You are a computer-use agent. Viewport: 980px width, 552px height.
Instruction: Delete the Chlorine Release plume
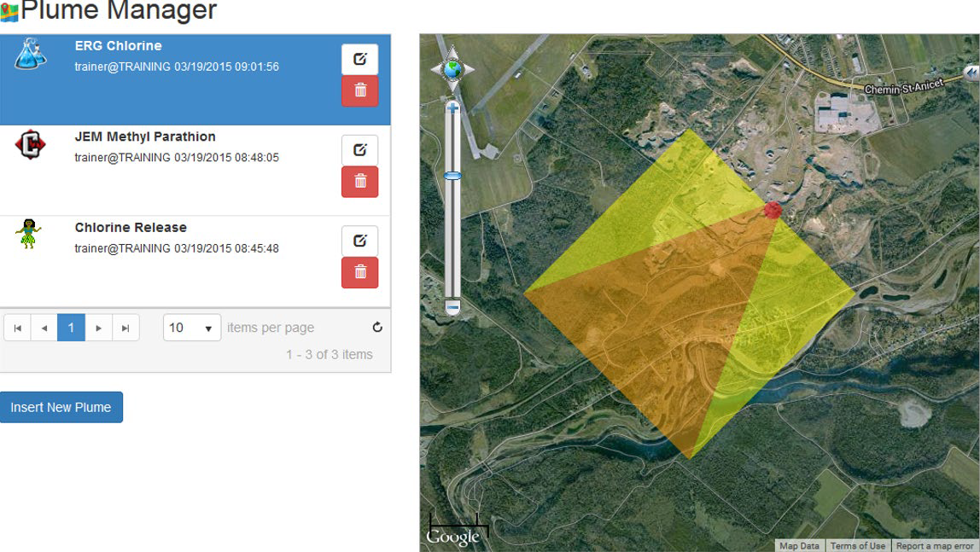[x=359, y=272]
